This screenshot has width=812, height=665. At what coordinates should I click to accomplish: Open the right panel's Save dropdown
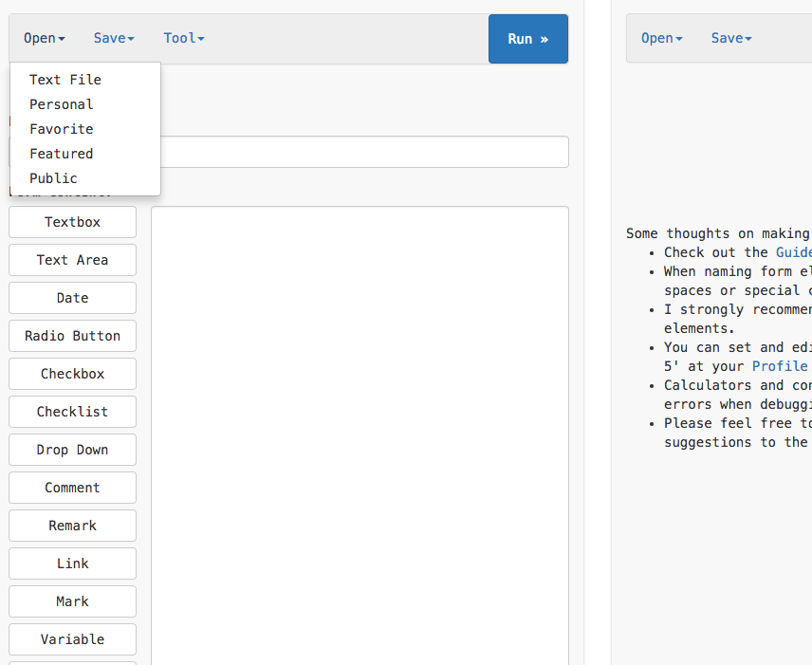731,38
